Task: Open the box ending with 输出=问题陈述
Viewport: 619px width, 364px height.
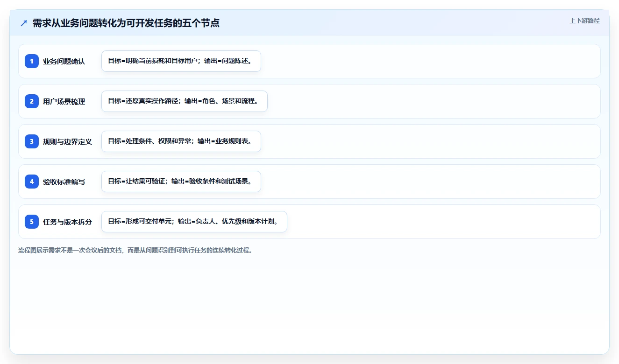Action: [x=181, y=61]
